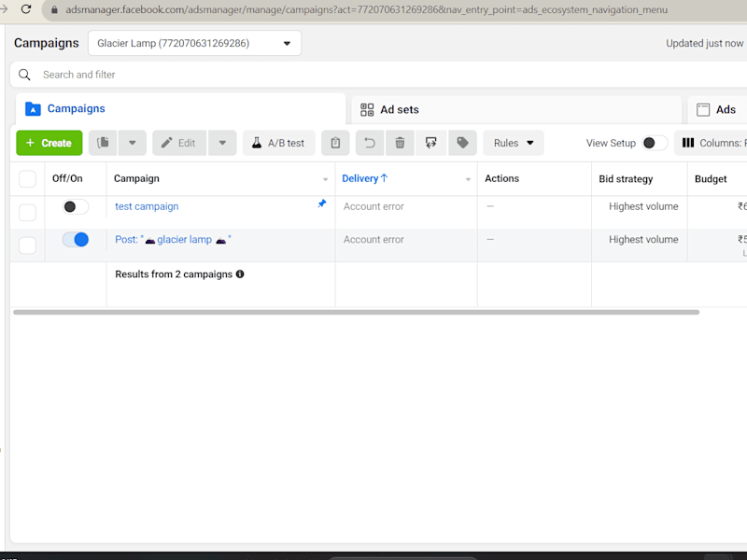Image resolution: width=747 pixels, height=560 pixels.
Task: Open Campaign column header dropdown arrow
Action: tap(325, 179)
